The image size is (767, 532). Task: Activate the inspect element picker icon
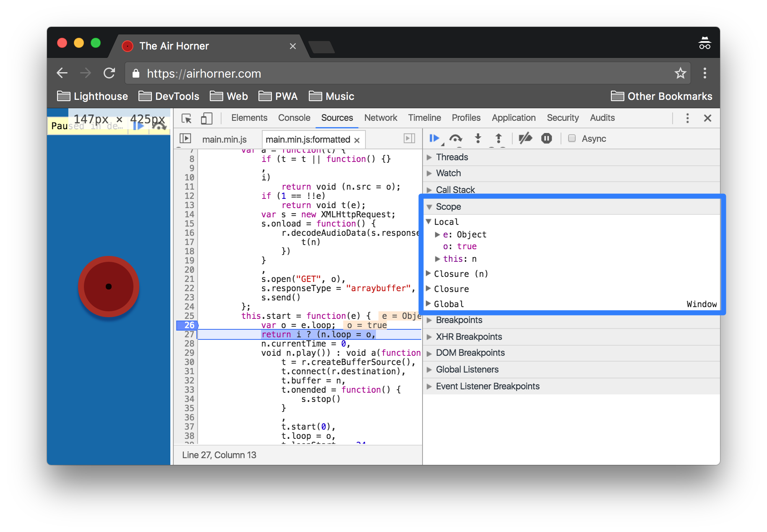186,118
